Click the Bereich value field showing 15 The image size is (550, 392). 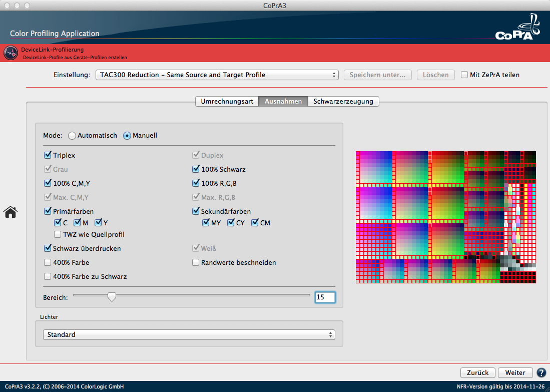pyautogui.click(x=325, y=297)
